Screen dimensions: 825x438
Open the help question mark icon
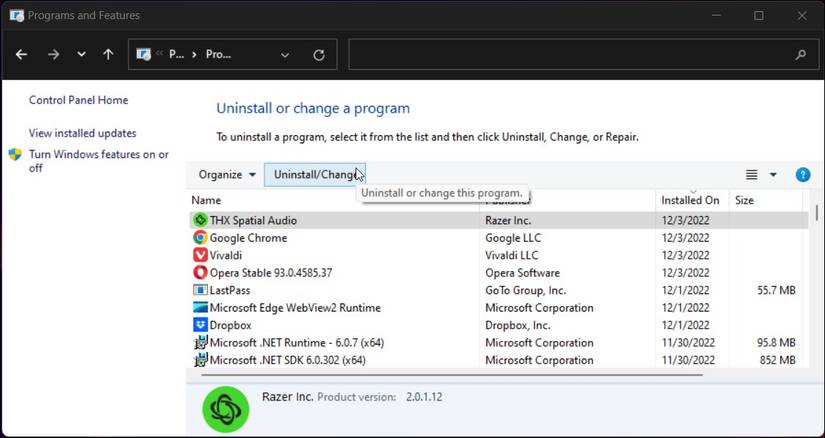coord(802,174)
